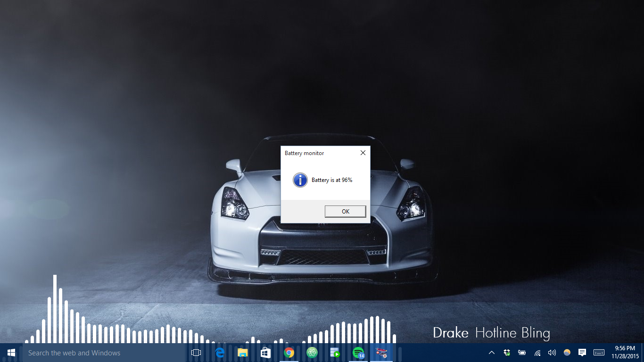Open the Atom editor taskbar icon

click(x=312, y=353)
